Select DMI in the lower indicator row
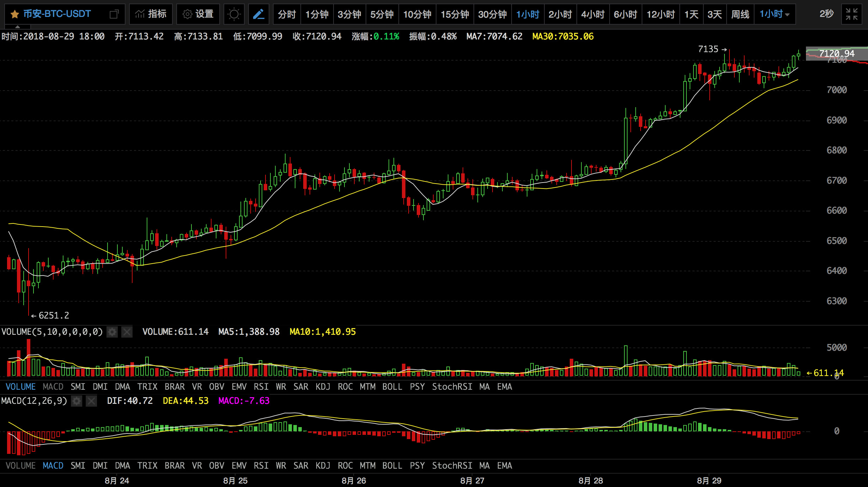The height and width of the screenshot is (487, 868). coord(100,466)
